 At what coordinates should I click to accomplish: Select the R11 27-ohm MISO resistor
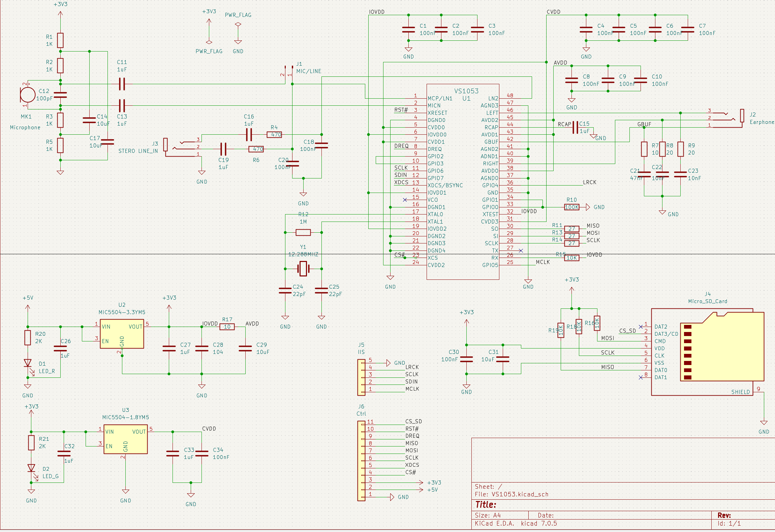[x=572, y=229]
